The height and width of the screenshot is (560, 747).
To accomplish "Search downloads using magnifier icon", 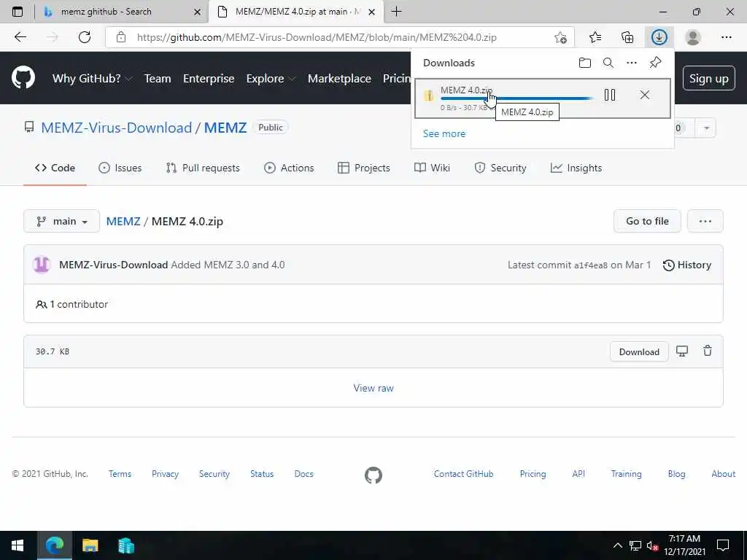I will click(608, 63).
